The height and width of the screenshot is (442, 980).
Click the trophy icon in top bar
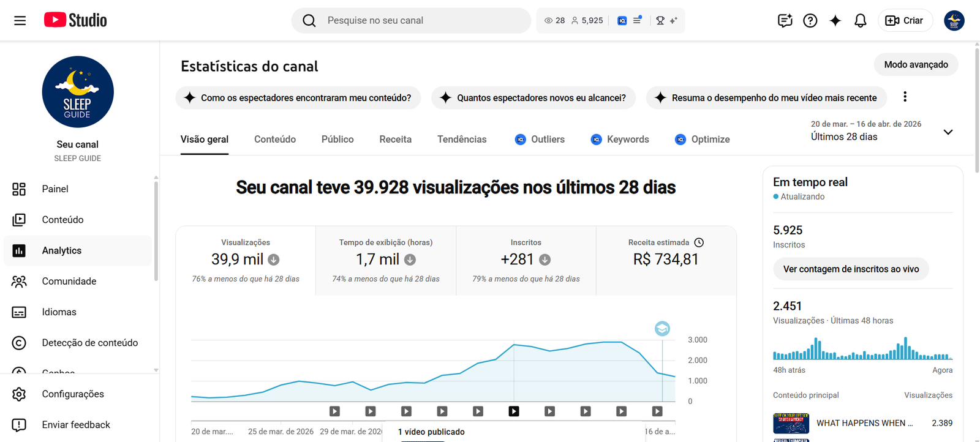pyautogui.click(x=660, y=21)
